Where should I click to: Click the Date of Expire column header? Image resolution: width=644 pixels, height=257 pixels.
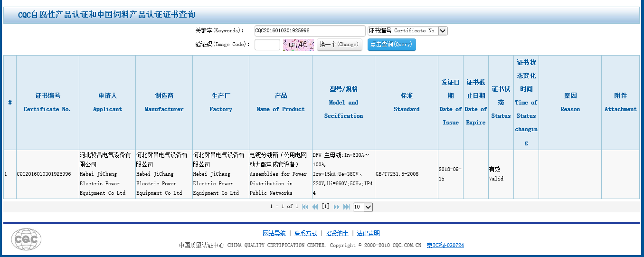(476, 103)
